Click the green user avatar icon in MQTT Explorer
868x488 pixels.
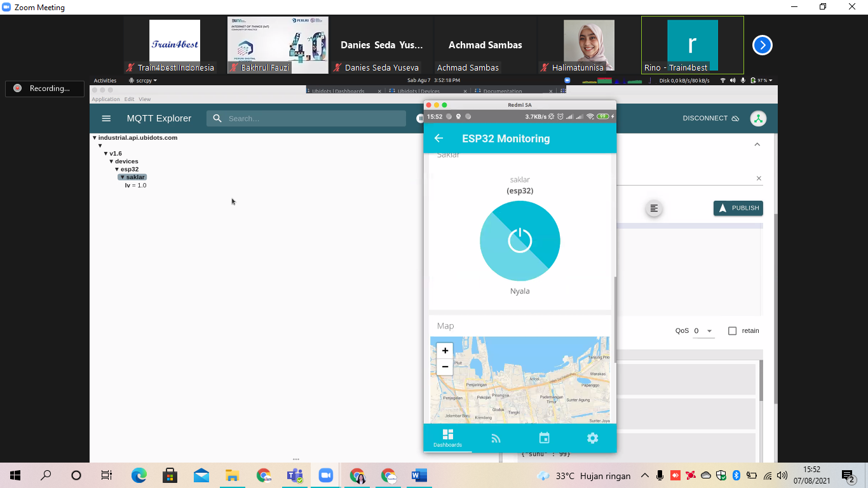point(757,118)
